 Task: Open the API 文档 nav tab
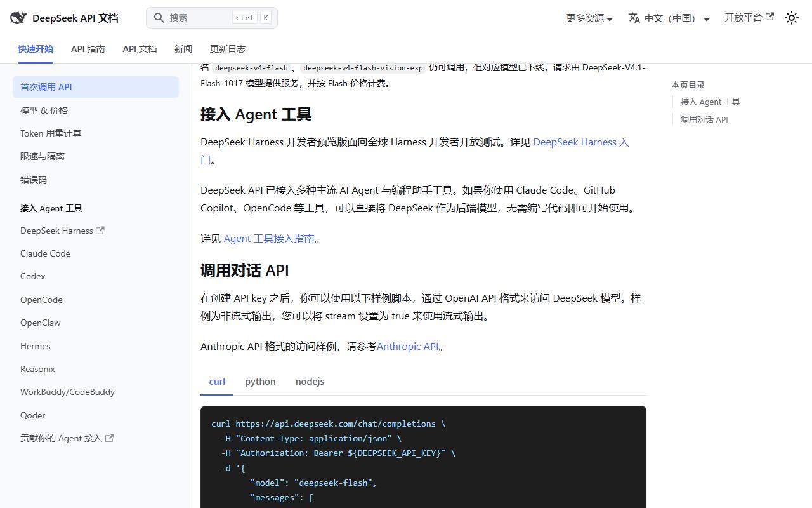(140, 49)
